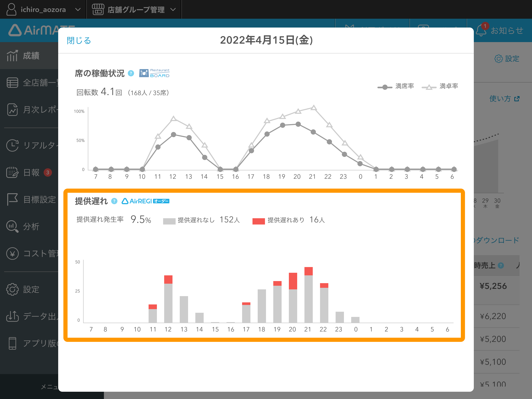
Task: Click the Restaurant BOARD logo
Action: 154,73
